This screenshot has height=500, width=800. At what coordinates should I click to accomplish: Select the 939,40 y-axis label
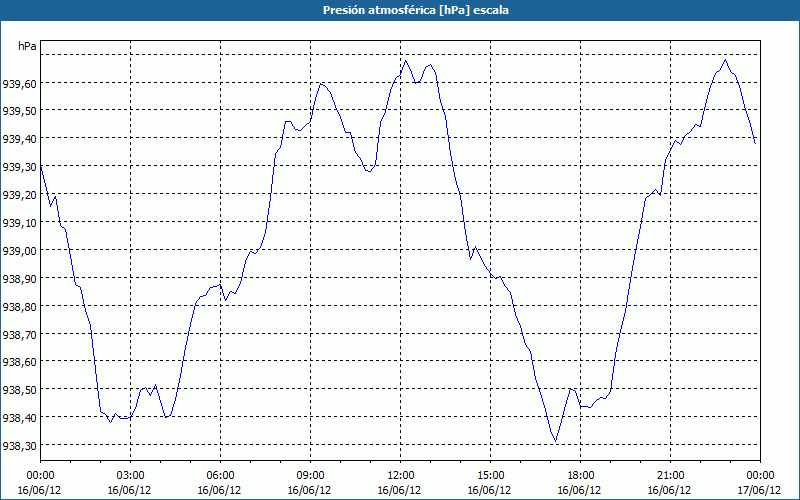19,138
